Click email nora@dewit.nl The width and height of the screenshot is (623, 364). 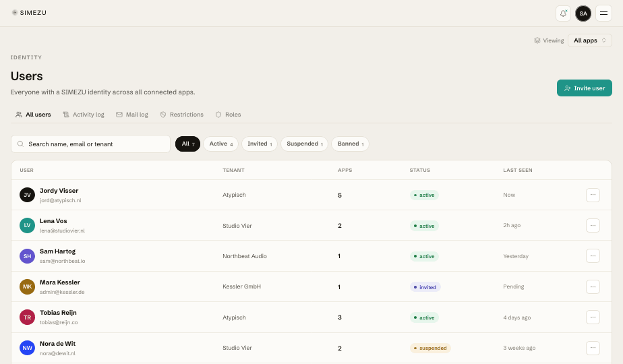coord(57,353)
